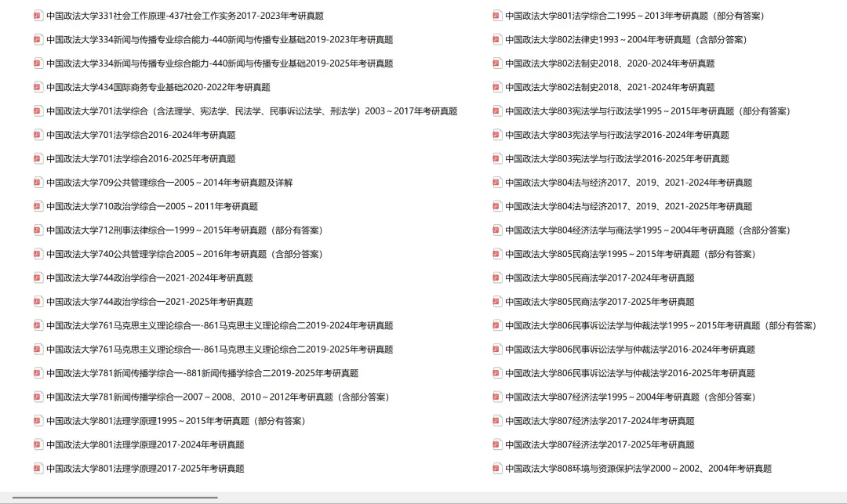847x504 pixels.
Task: Open the 761马克思主义理论综合2019-2024 link
Action: tap(220, 325)
